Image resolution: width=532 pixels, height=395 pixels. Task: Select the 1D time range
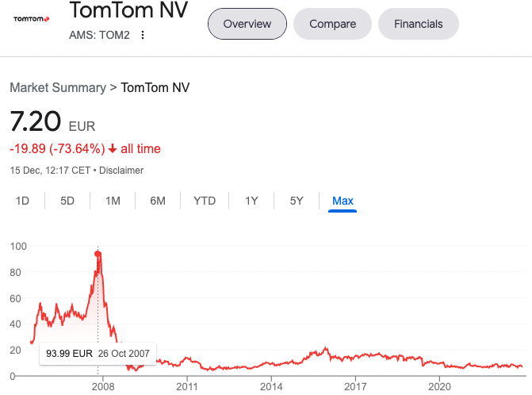(x=22, y=201)
